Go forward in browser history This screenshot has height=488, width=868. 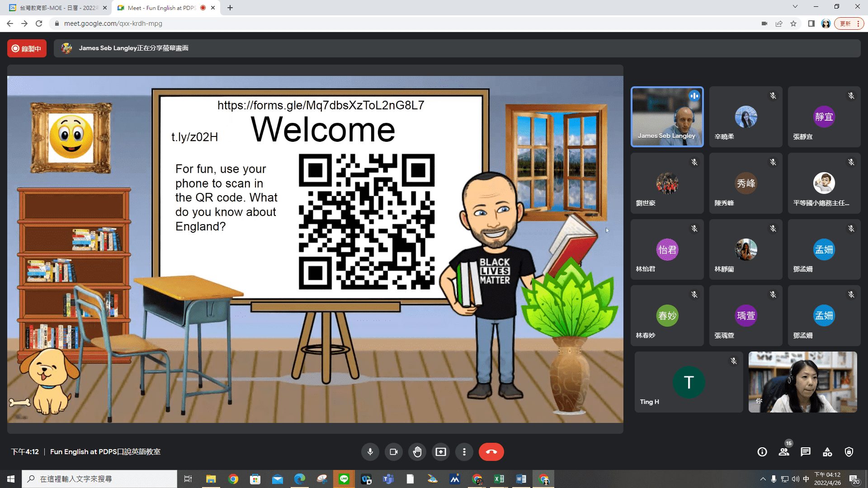(24, 23)
